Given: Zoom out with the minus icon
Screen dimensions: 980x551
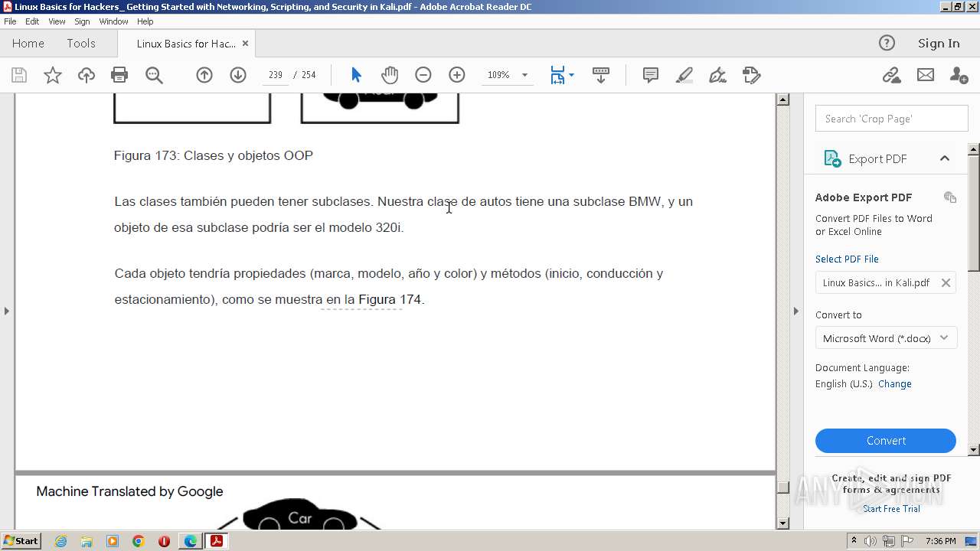Looking at the screenshot, I should [423, 75].
